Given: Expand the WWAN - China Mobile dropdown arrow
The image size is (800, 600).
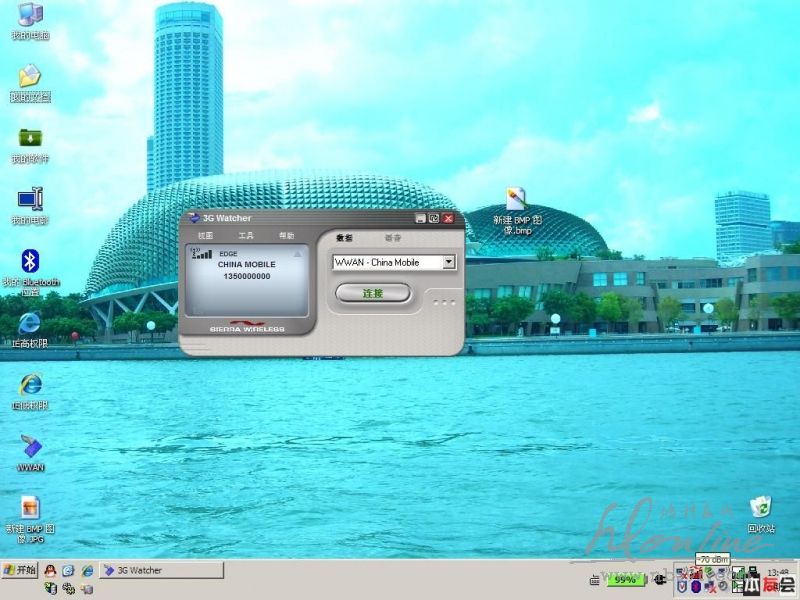Looking at the screenshot, I should click(449, 262).
